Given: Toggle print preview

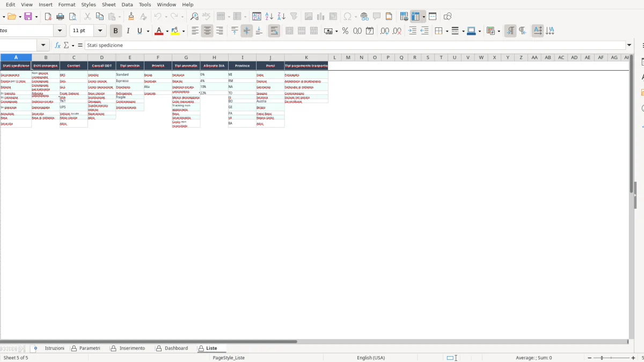Looking at the screenshot, I should pyautogui.click(x=72, y=17).
